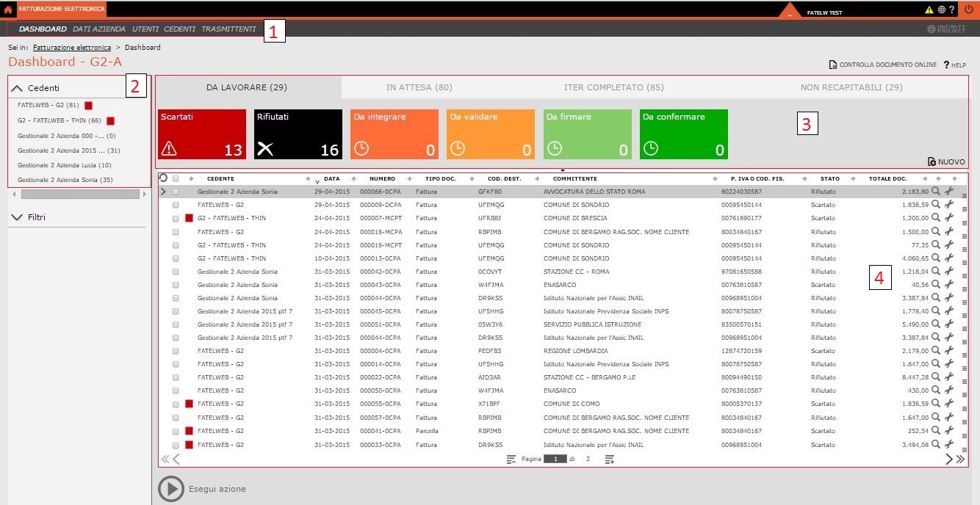Refresh the document table with reload icon
Image resolution: width=980 pixels, height=505 pixels.
(163, 178)
